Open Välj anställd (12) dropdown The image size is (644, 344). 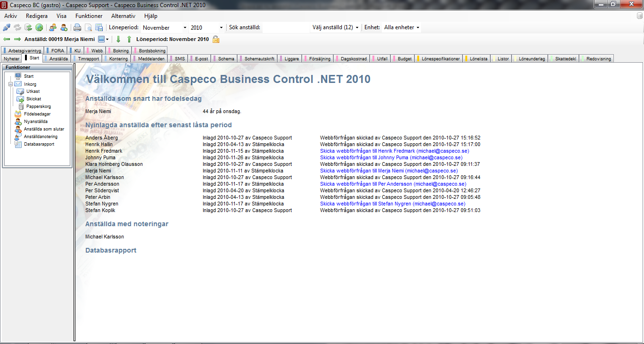click(x=335, y=27)
